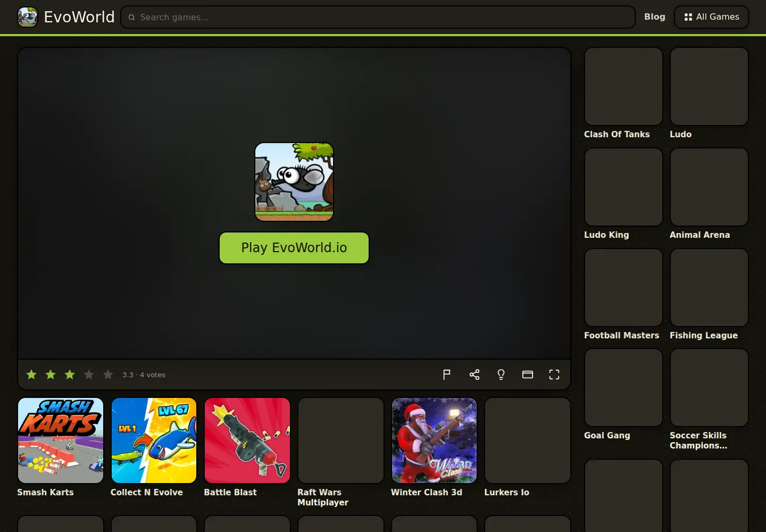Click the lightbulb hint icon
Image resolution: width=766 pixels, height=532 pixels.
[x=501, y=375]
